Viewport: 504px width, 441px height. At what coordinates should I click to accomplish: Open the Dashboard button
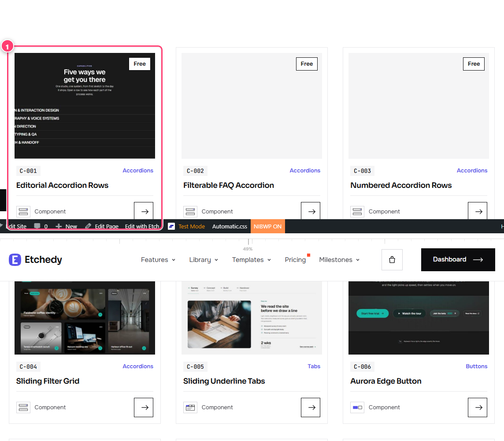click(x=458, y=260)
